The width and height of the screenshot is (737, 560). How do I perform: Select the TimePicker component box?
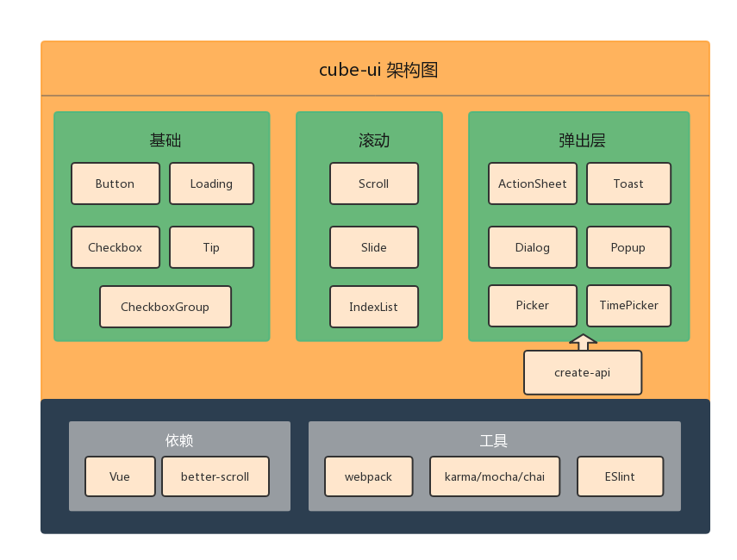(629, 306)
